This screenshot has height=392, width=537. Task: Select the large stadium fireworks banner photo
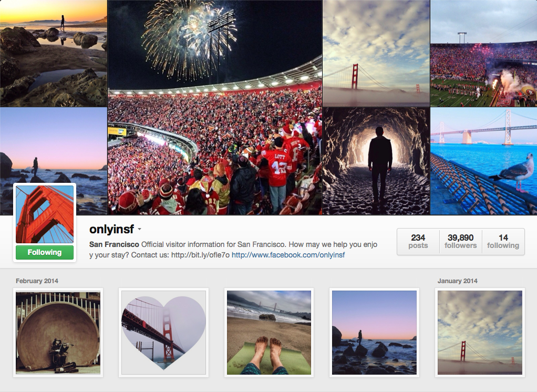[215, 107]
